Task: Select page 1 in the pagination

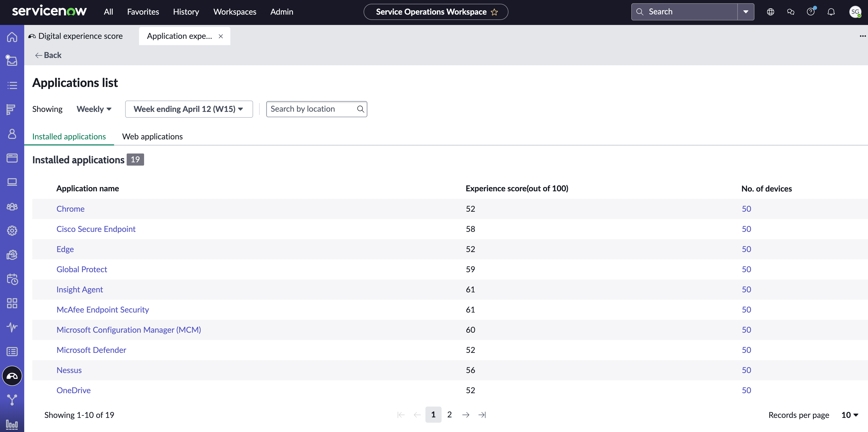Action: point(433,415)
